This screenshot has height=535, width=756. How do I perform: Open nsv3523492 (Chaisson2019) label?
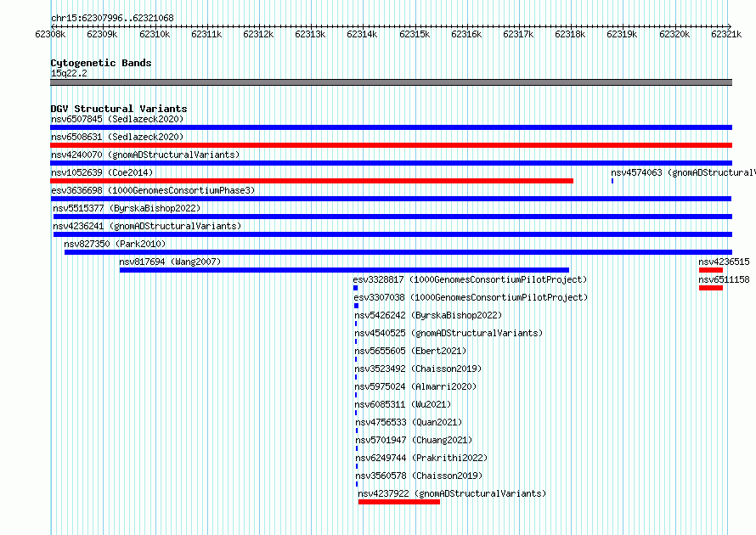pos(418,369)
